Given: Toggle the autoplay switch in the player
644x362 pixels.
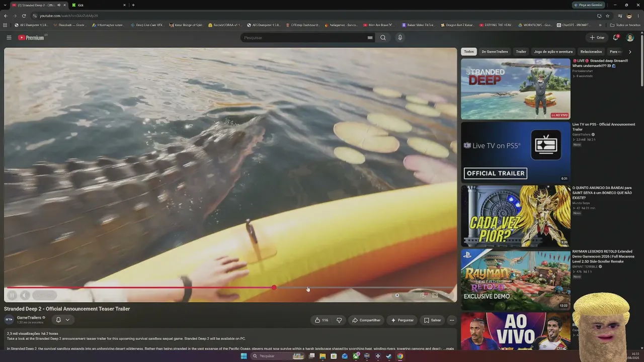Looking at the screenshot, I should coord(397,296).
